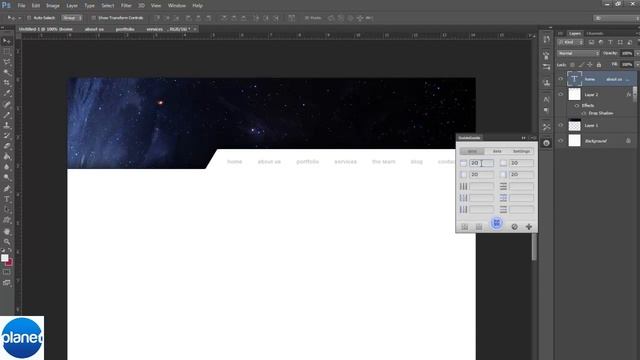
Task: Click the GuideGuide margin field showing the text cursor
Action: tap(481, 163)
